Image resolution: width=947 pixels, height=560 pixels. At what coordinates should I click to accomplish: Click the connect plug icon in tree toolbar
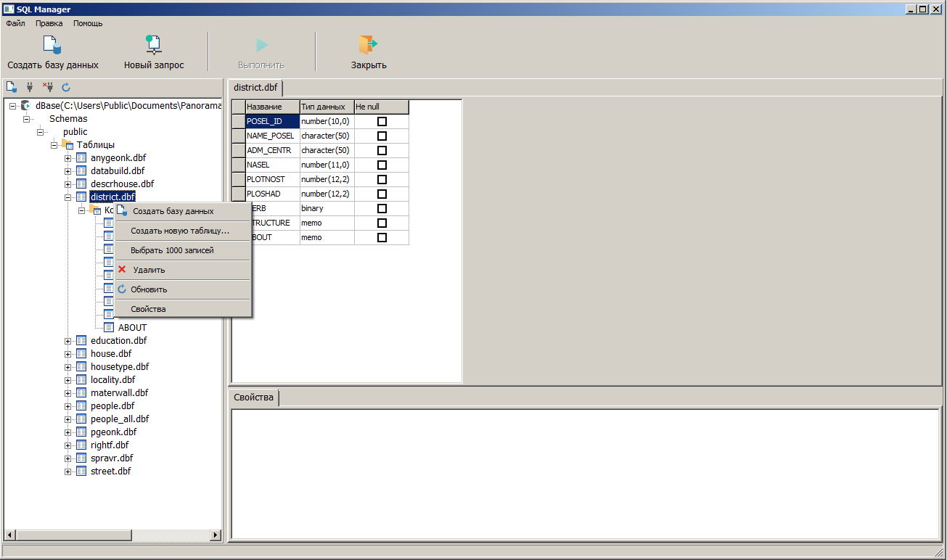30,87
